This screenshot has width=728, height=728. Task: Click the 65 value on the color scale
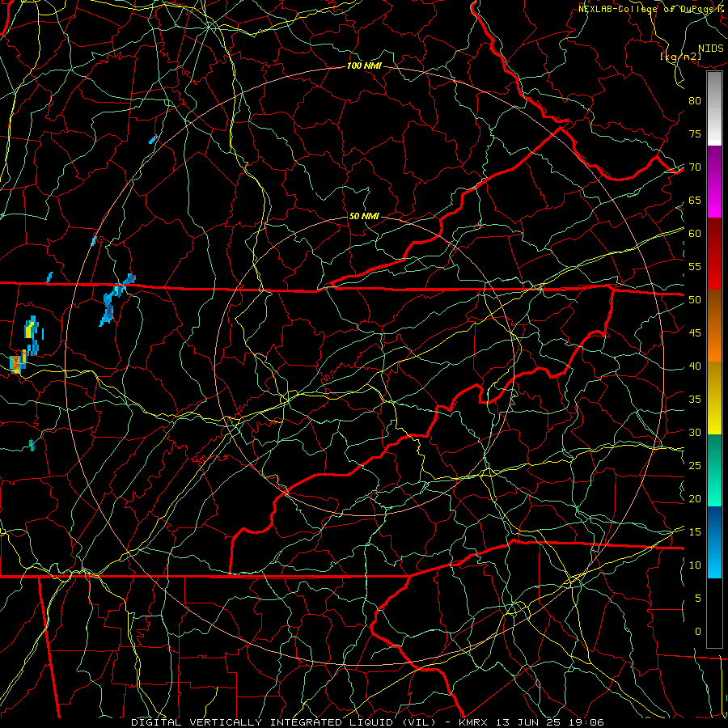click(695, 201)
